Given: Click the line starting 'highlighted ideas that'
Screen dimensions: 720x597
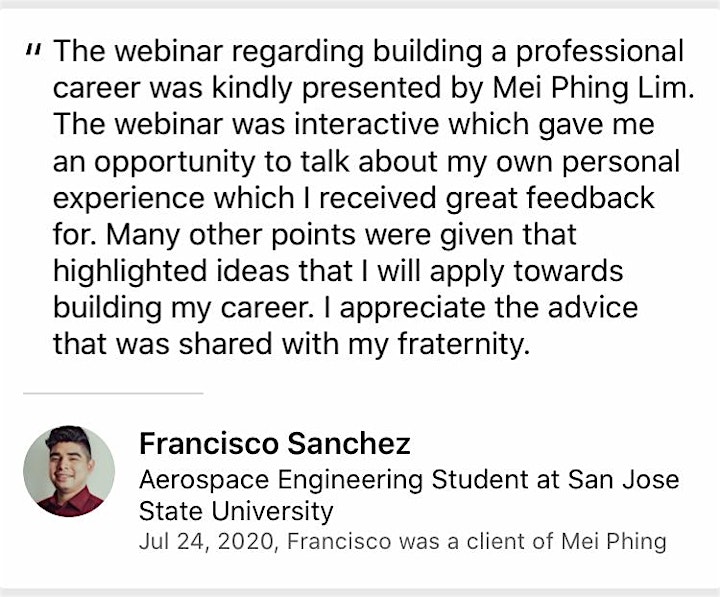Looking at the screenshot, I should click(x=338, y=271).
